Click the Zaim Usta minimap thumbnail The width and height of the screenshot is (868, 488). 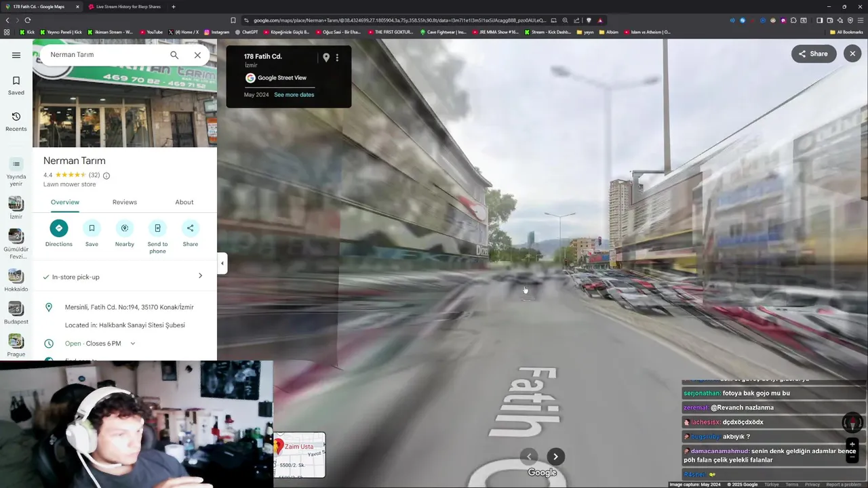click(x=300, y=455)
